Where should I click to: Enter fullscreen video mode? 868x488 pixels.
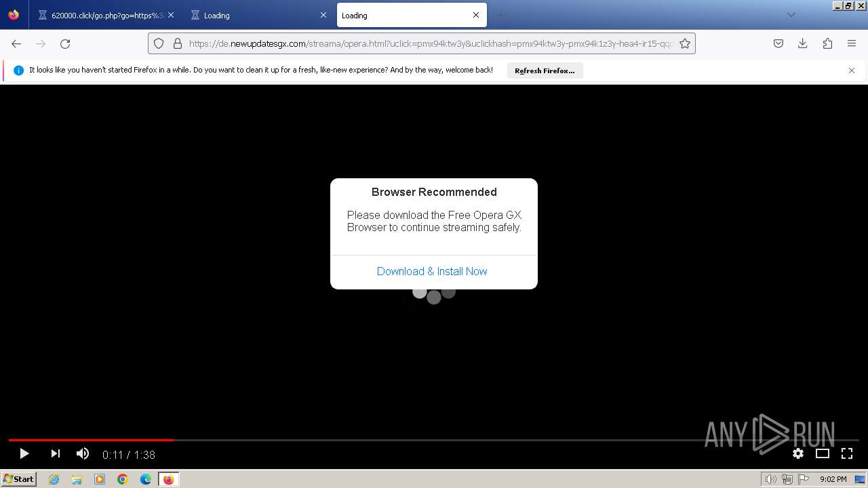point(847,453)
